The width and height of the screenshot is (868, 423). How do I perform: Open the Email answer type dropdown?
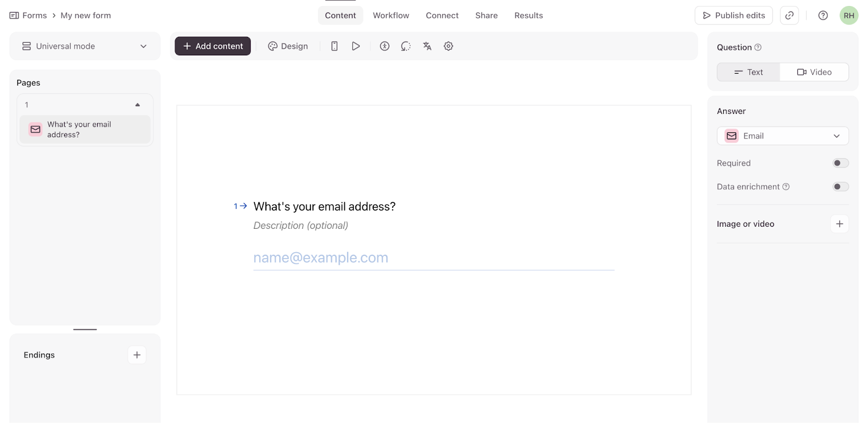(x=782, y=136)
